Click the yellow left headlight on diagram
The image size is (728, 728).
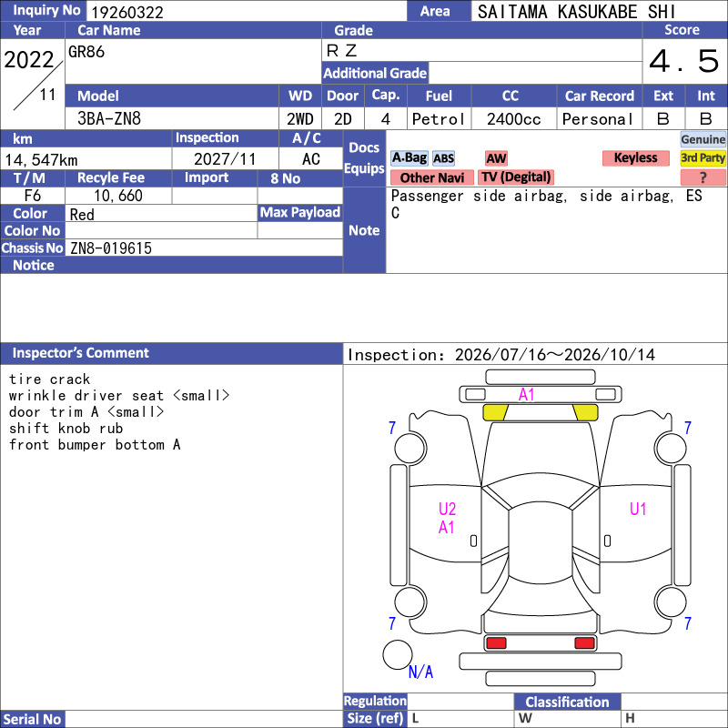[x=495, y=412]
